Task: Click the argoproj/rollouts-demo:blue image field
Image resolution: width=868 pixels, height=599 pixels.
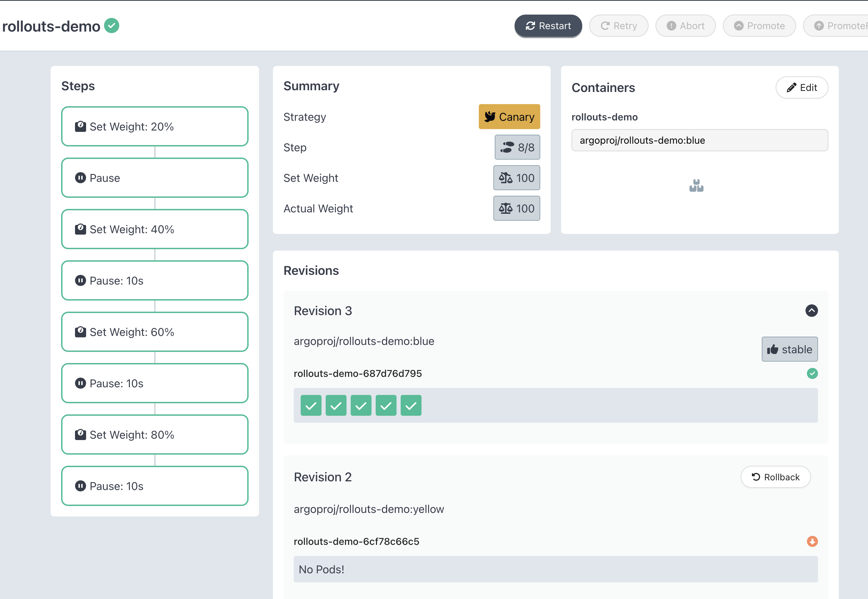Action: (x=699, y=140)
